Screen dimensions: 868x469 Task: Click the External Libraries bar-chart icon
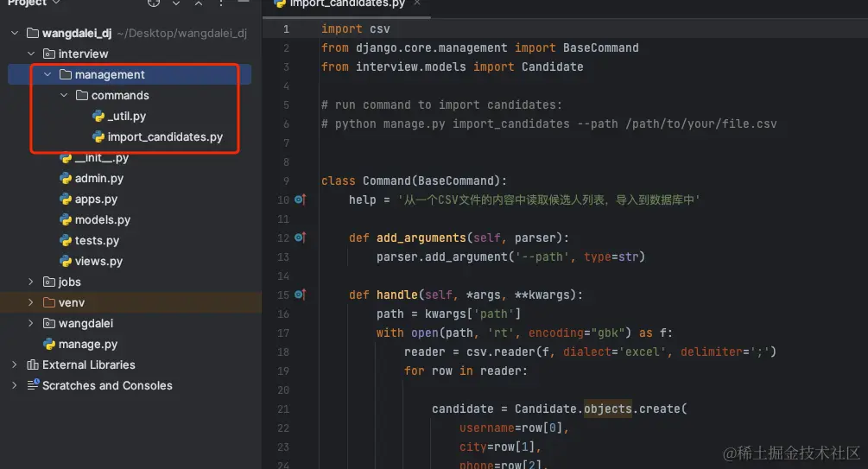coord(33,364)
